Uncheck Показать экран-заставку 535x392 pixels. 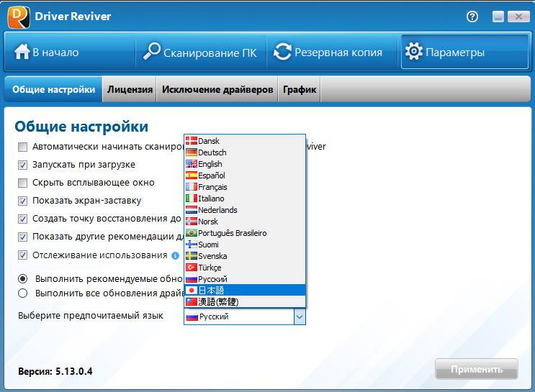click(x=22, y=201)
